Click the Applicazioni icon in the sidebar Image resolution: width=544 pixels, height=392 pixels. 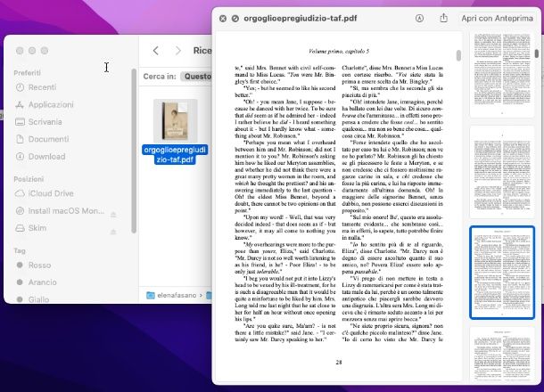[x=21, y=104]
